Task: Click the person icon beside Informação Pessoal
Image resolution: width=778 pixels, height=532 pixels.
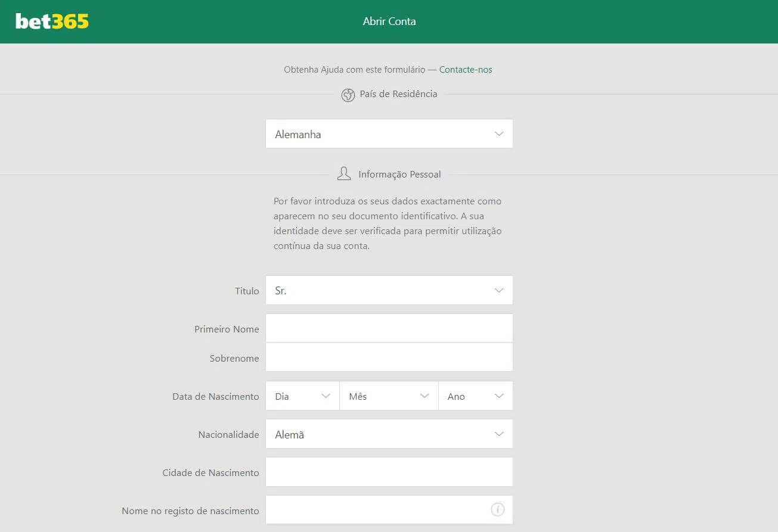Action: [x=344, y=174]
